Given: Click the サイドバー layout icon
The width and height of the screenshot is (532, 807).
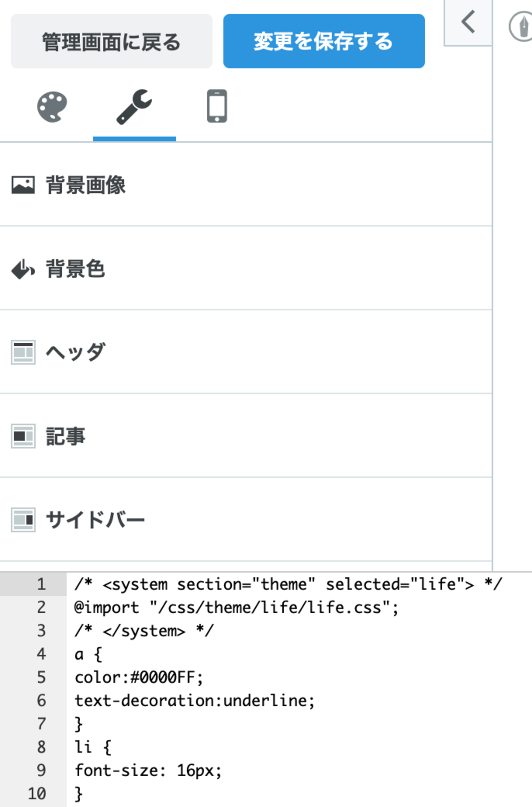Looking at the screenshot, I should (x=23, y=520).
